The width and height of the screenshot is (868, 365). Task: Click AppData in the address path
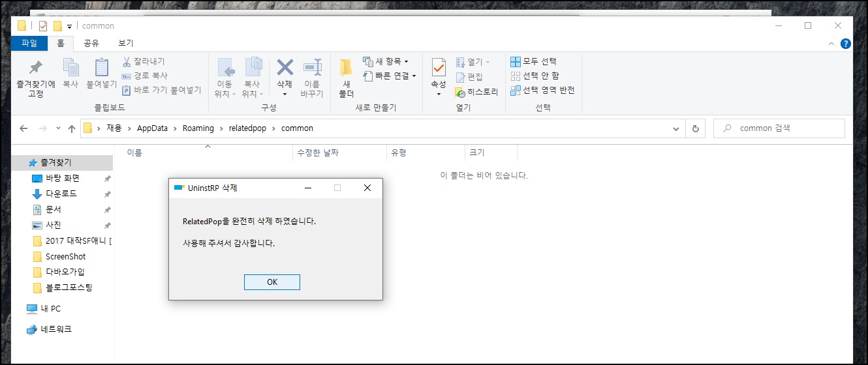[151, 128]
